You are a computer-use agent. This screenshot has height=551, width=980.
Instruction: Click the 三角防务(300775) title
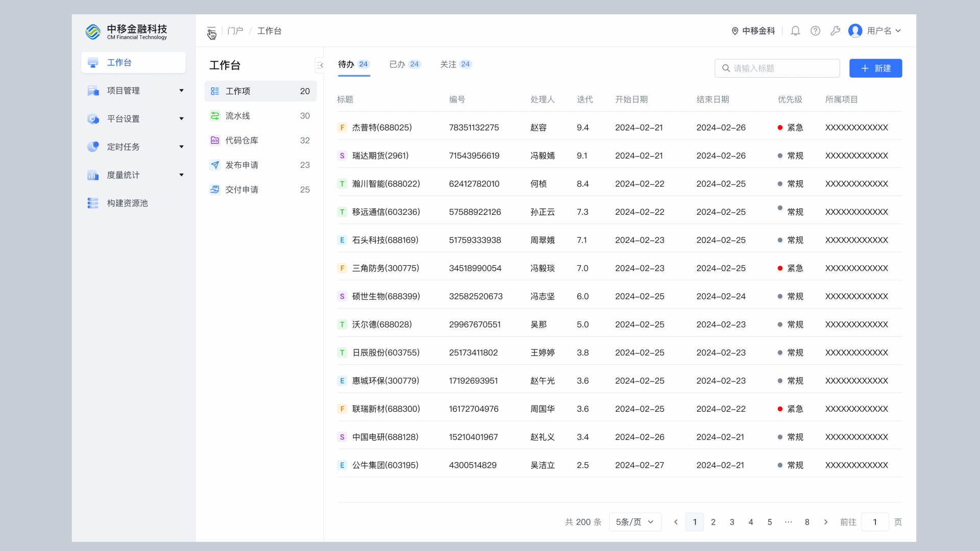point(385,268)
